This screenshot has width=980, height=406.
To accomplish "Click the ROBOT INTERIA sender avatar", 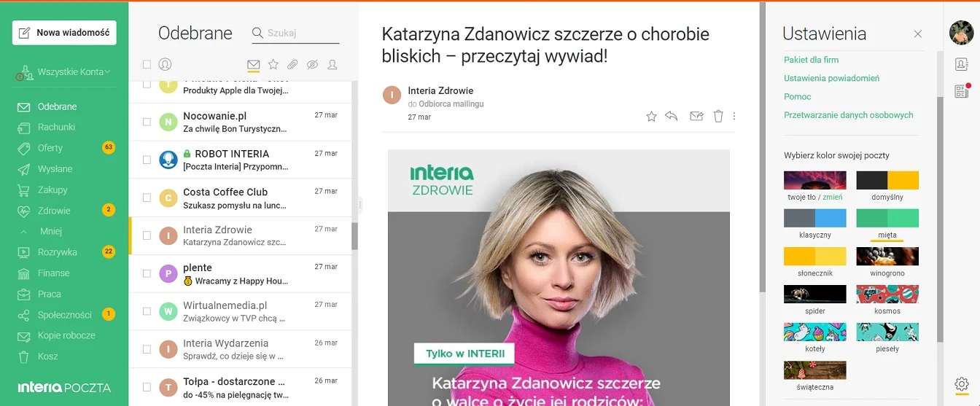I will click(x=168, y=160).
